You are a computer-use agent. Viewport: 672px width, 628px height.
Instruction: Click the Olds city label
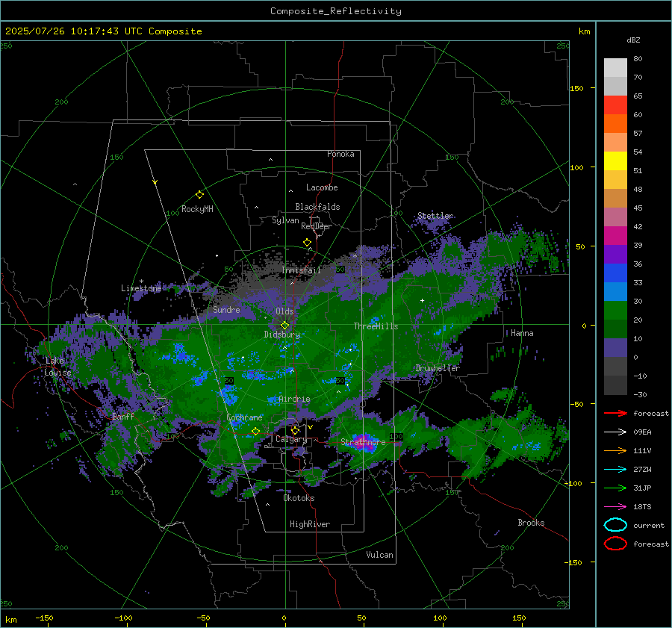click(x=284, y=311)
